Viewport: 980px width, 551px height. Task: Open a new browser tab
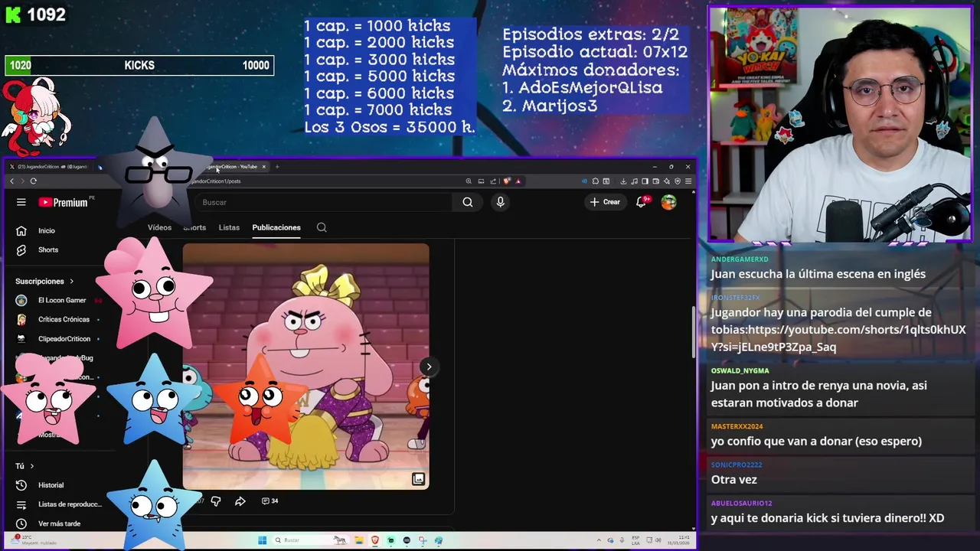277,167
